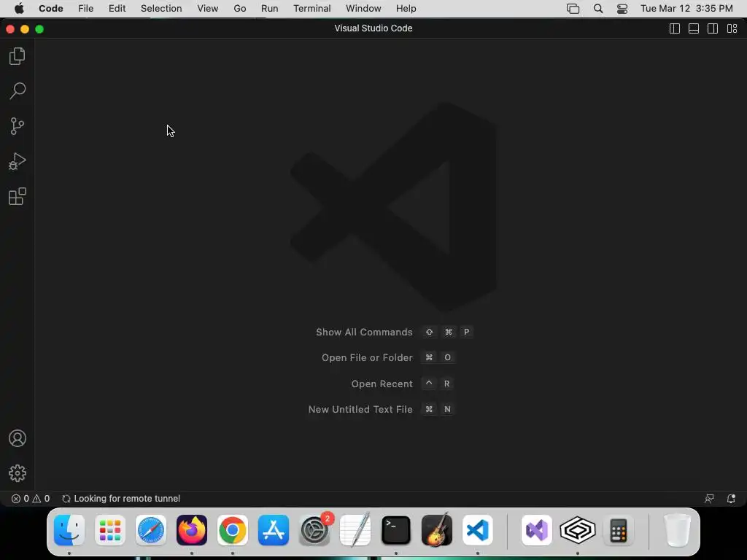Viewport: 747px width, 560px height.
Task: Click the date and time in menu bar
Action: coord(686,9)
